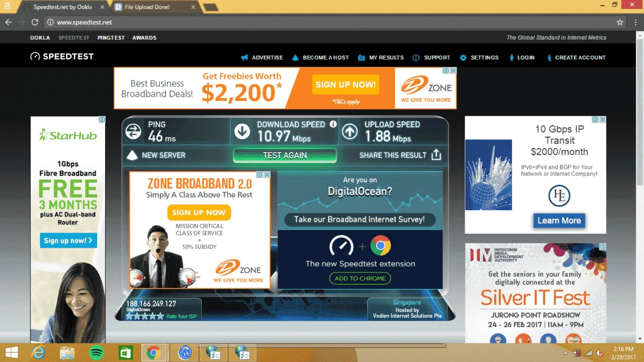Image resolution: width=644 pixels, height=362 pixels.
Task: Open the Silver IT Fest ad
Action: 536,293
